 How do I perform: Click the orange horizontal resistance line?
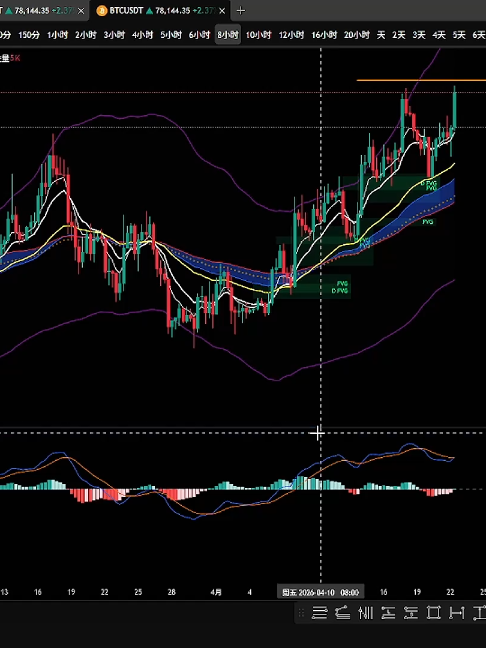pos(421,80)
